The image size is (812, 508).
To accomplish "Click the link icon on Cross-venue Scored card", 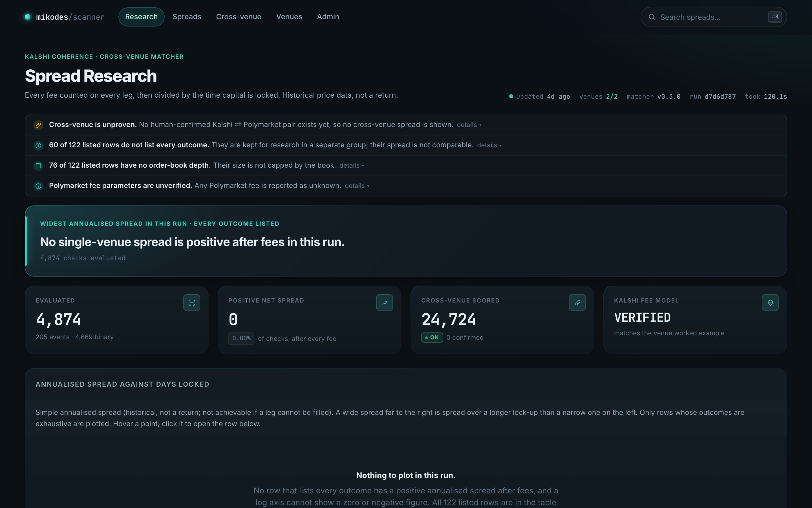I will 577,302.
